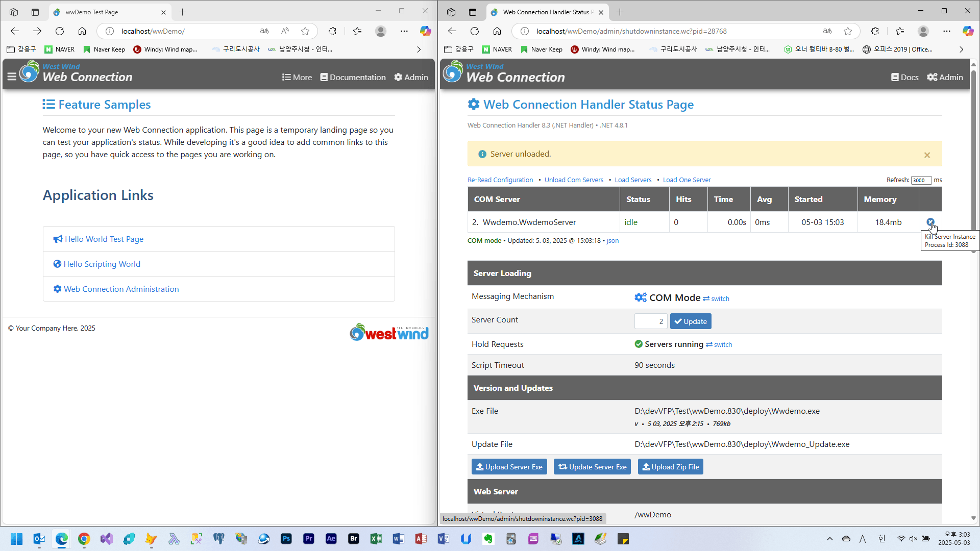Open tab actions menu in right browser
The height and width of the screenshot is (551, 980).
(x=473, y=12)
